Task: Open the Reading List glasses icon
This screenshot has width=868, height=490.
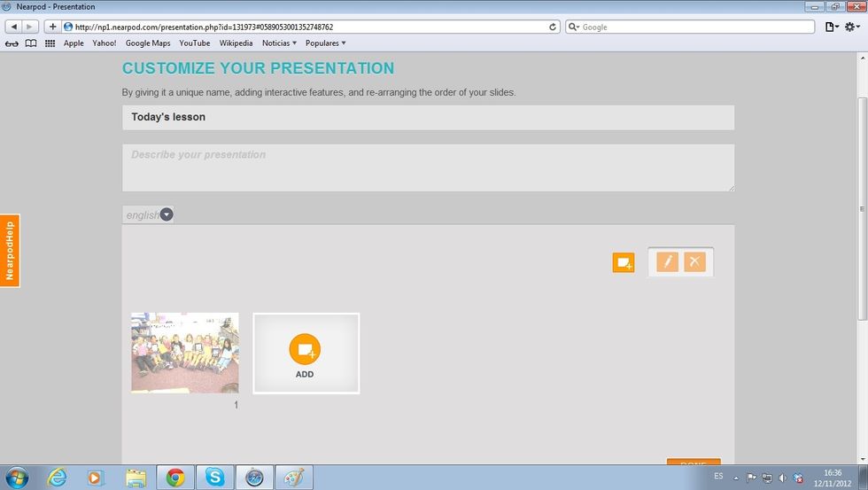Action: coord(12,43)
